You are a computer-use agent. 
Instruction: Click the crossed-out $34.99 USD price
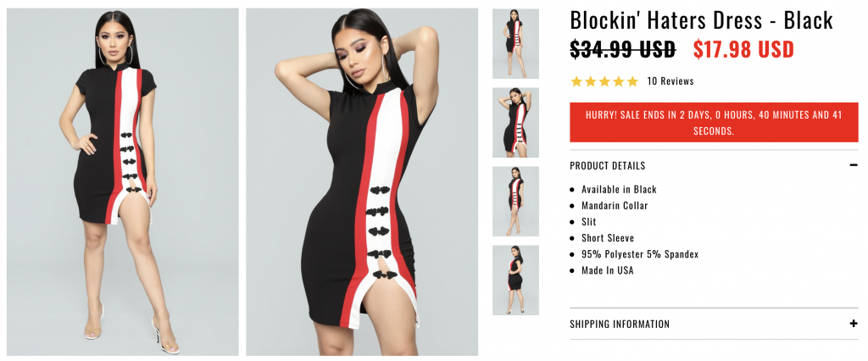(x=623, y=49)
